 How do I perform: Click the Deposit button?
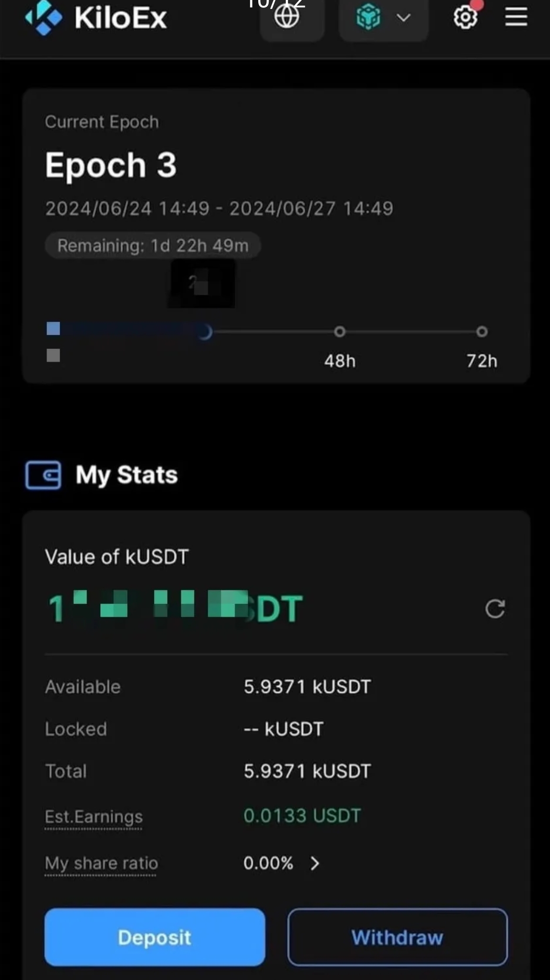tap(155, 937)
